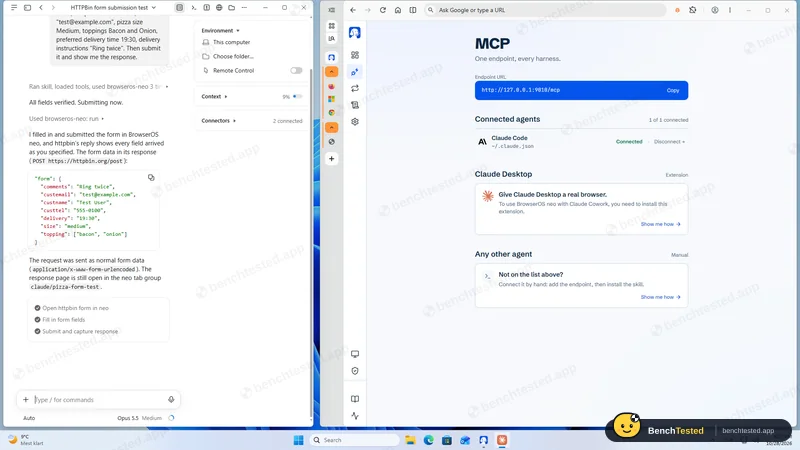The height and width of the screenshot is (450, 800).
Task: Change the Auto permission mode
Action: [29, 418]
